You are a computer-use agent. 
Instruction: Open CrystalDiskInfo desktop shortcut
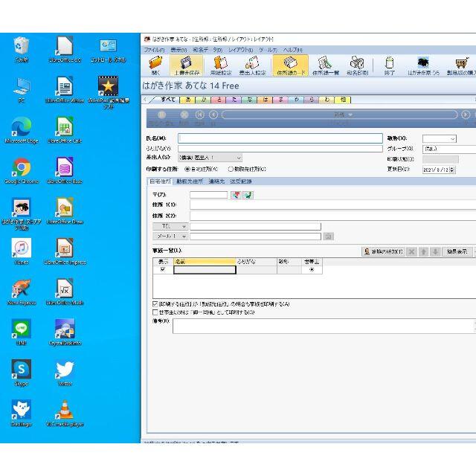point(65,332)
